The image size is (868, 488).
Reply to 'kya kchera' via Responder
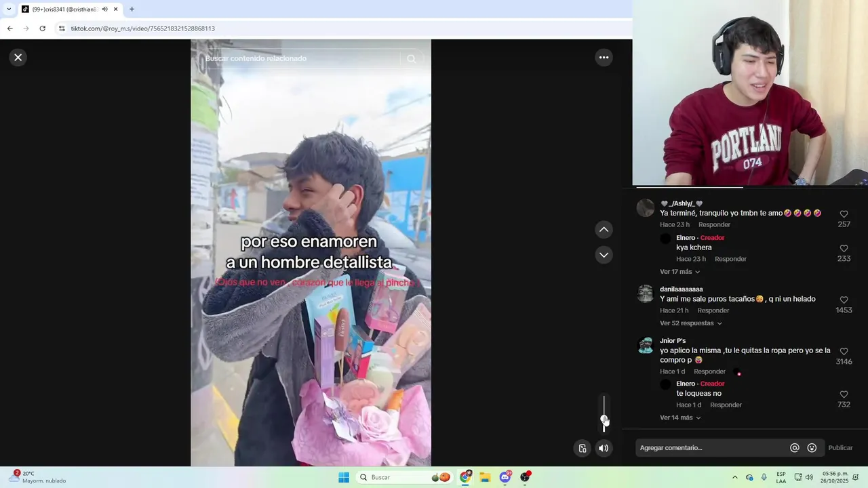tap(730, 259)
